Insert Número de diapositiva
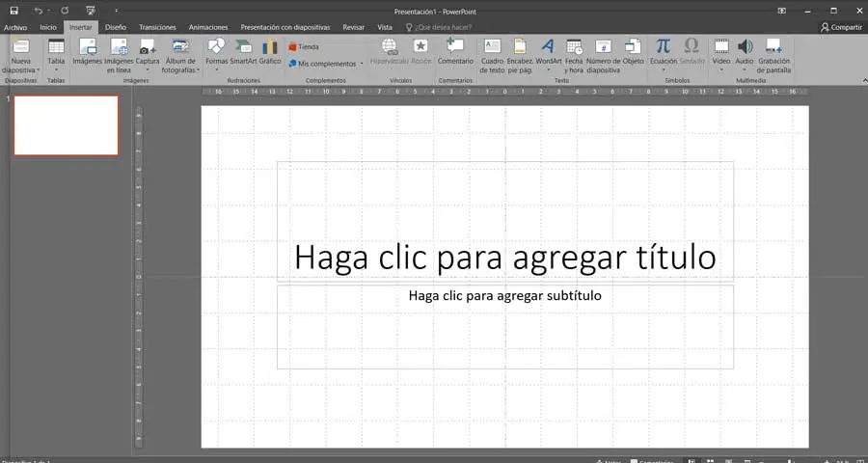The width and height of the screenshot is (868, 463). [x=604, y=56]
